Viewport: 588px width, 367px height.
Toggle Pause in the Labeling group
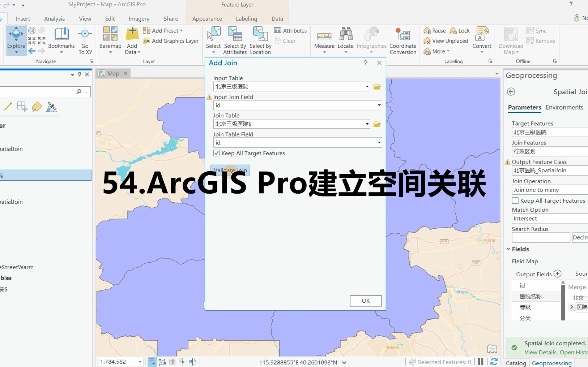tap(434, 30)
